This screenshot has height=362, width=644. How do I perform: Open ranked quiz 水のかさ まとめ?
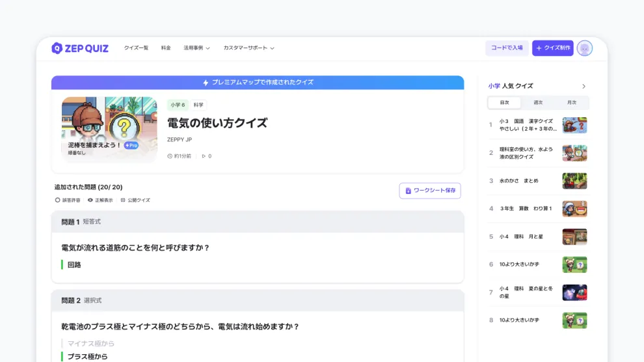pos(518,181)
